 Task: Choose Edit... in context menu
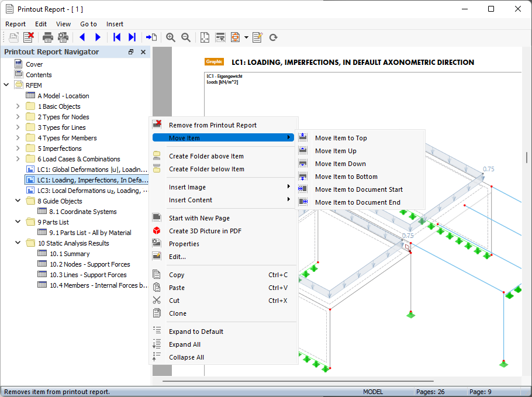223,257
